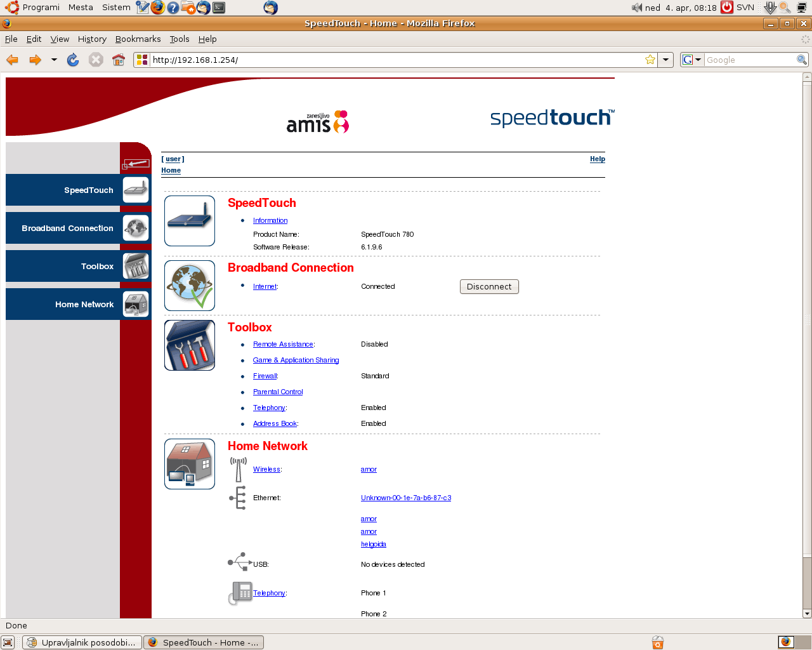Click the page vertical scrollbar

pos(807,317)
